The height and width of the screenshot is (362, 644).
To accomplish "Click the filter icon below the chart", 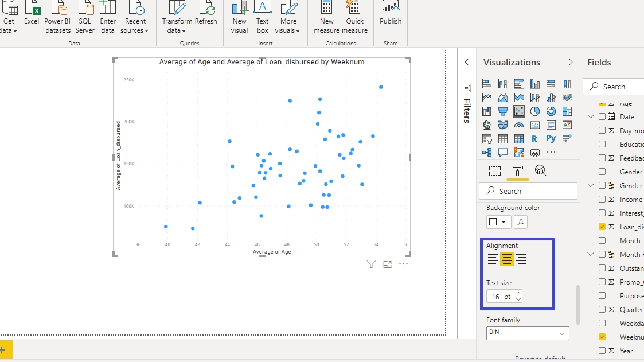I will tap(371, 264).
